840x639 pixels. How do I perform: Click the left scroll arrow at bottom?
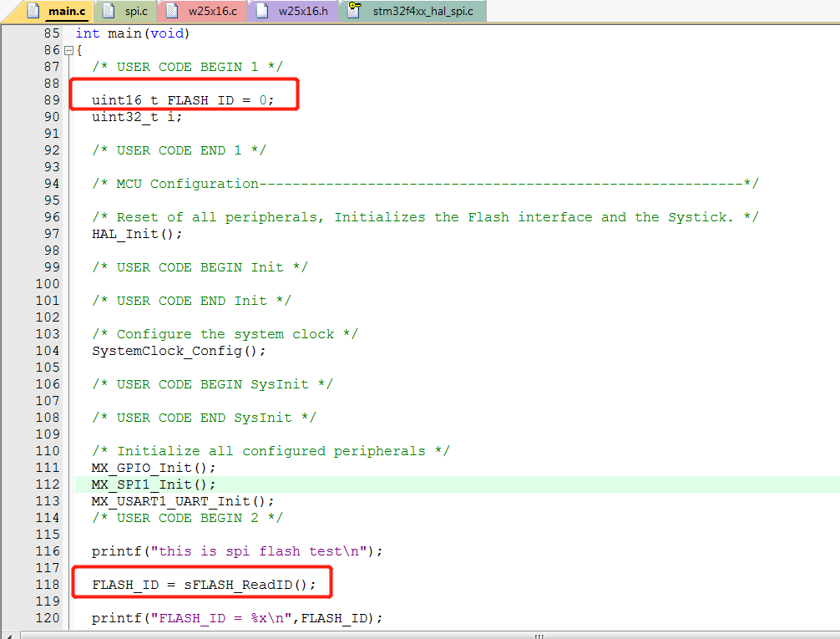pyautogui.click(x=10, y=636)
